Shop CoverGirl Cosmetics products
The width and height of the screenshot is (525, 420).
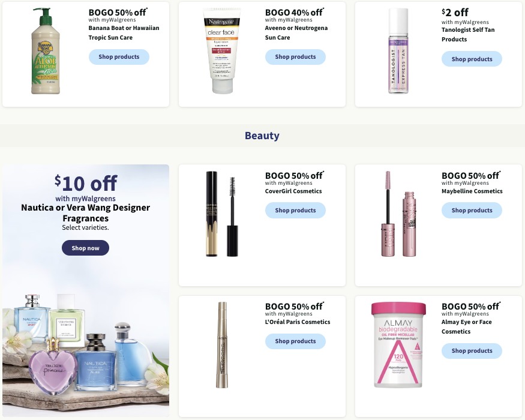pyautogui.click(x=295, y=211)
